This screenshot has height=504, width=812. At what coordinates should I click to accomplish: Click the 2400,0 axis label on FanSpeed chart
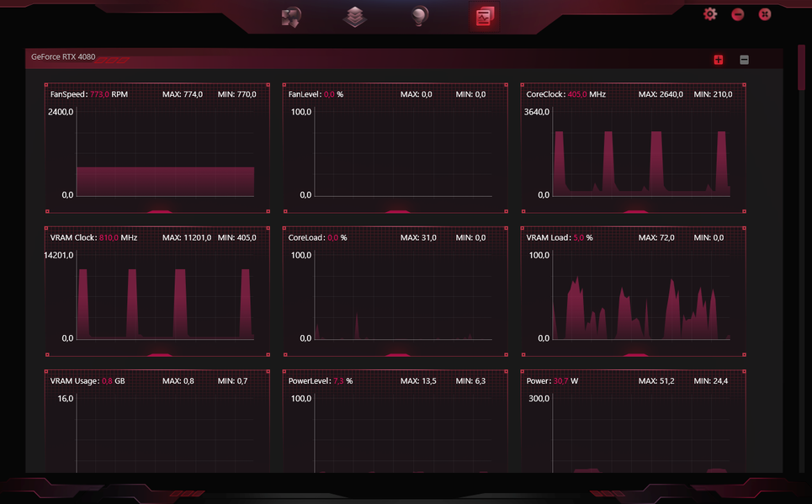(61, 112)
